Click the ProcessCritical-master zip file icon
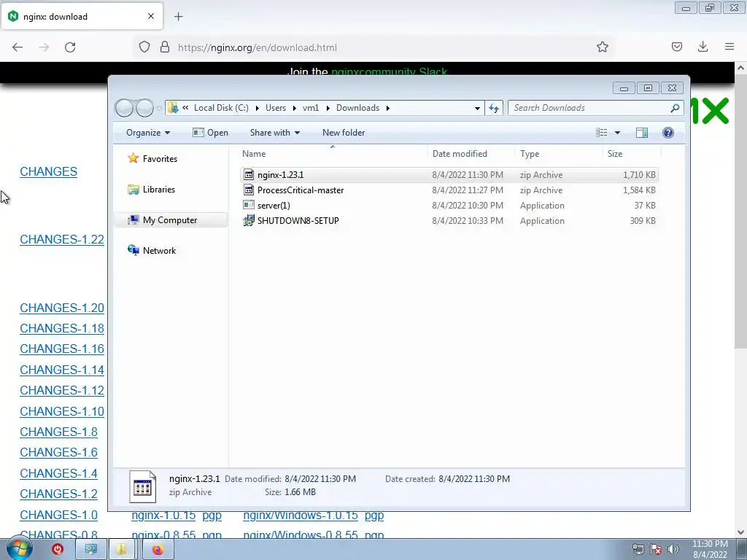The width and height of the screenshot is (747, 560). tap(248, 190)
